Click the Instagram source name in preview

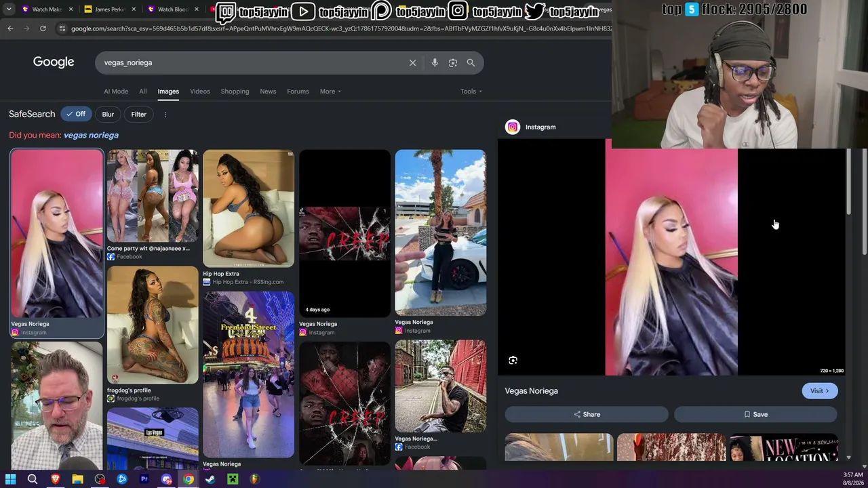(540, 127)
